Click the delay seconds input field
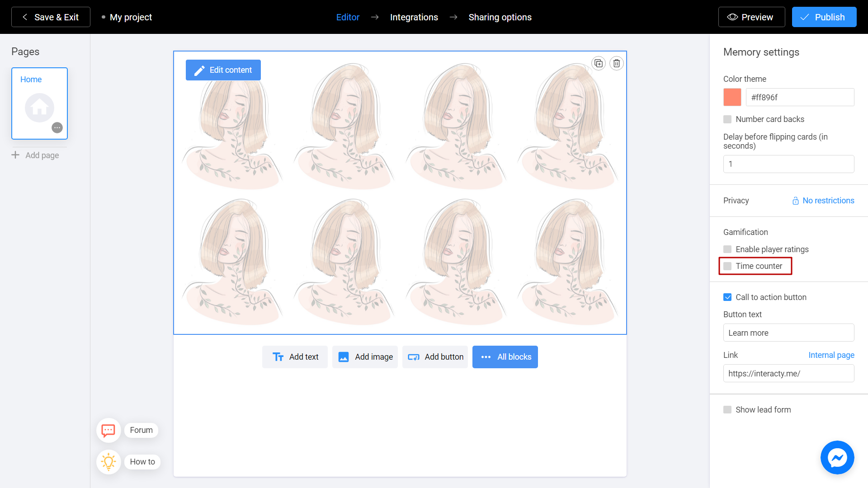 tap(788, 164)
